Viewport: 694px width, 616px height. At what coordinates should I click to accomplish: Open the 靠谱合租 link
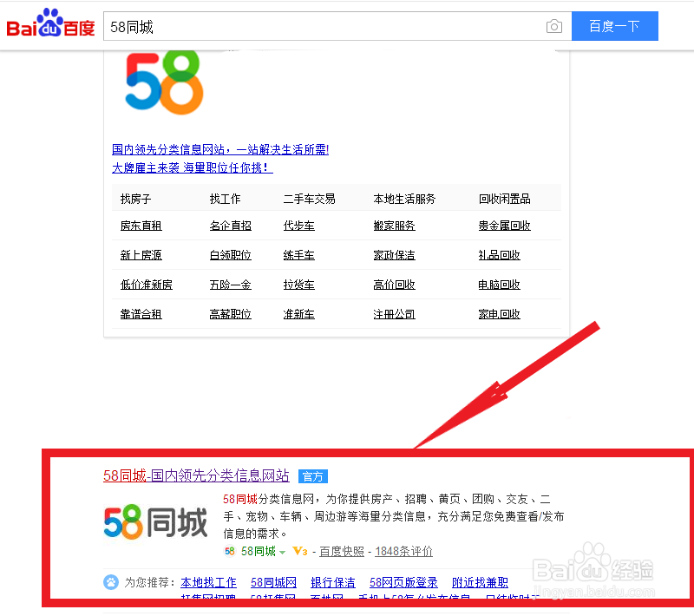click(141, 314)
